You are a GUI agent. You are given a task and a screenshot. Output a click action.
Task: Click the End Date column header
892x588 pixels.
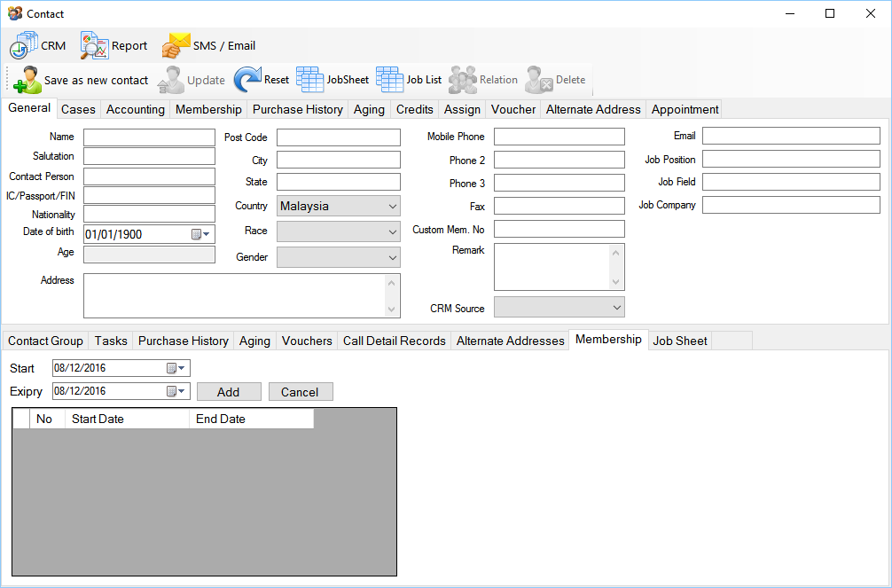pyautogui.click(x=252, y=419)
